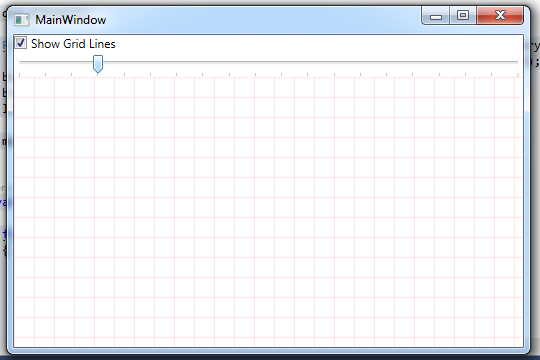
Task: Click slider track just left of the thumb
Action: click(x=84, y=62)
